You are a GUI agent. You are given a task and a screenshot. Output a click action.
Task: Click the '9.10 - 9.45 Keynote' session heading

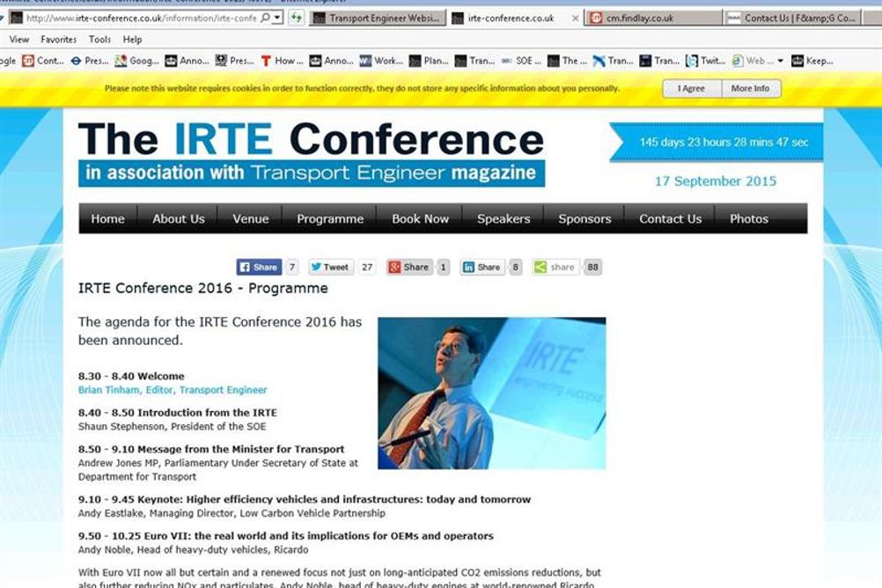point(305,500)
